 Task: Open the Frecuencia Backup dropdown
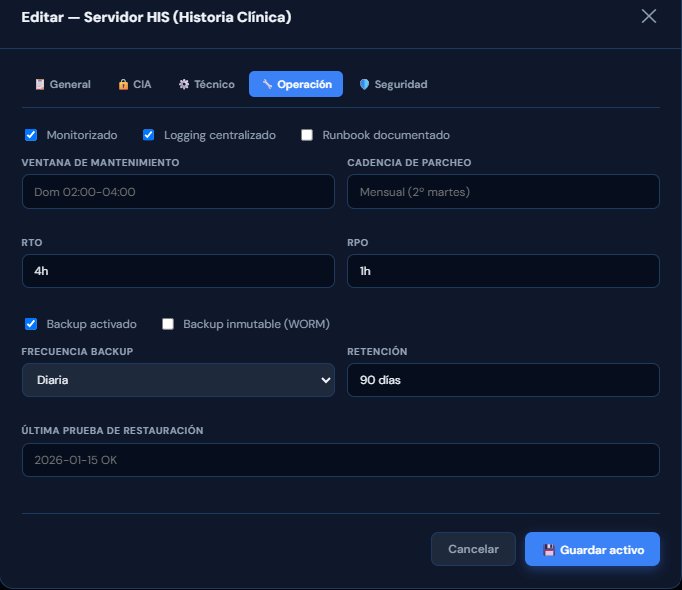tap(178, 380)
